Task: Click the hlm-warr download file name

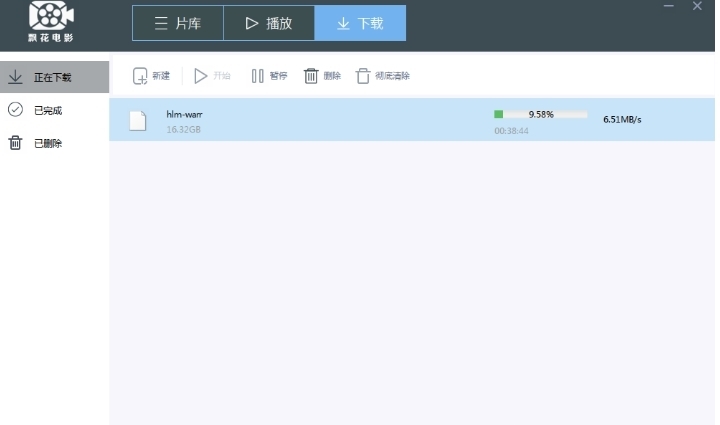Action: click(184, 114)
